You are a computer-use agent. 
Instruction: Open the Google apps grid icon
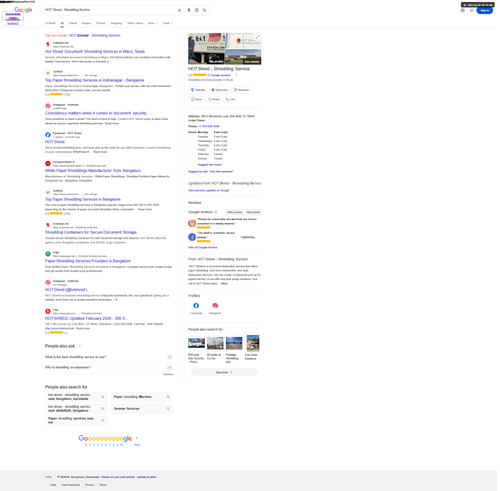(471, 10)
